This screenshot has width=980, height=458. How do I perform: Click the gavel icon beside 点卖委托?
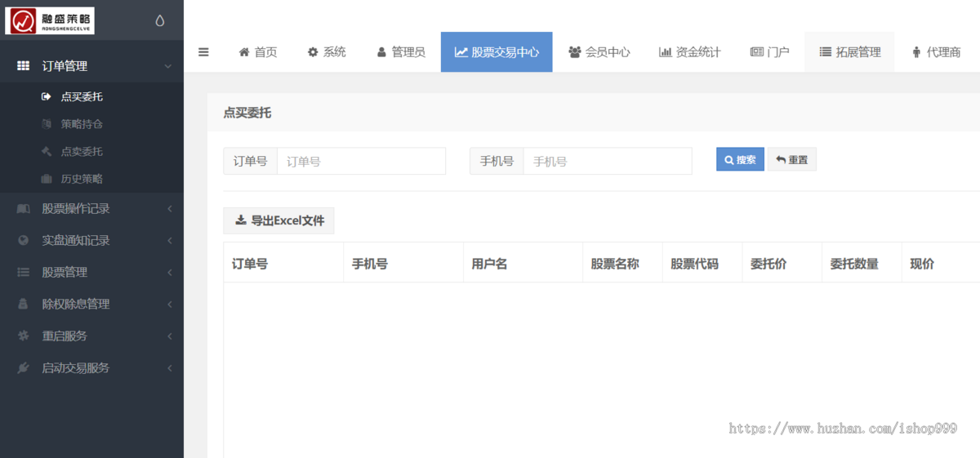46,151
